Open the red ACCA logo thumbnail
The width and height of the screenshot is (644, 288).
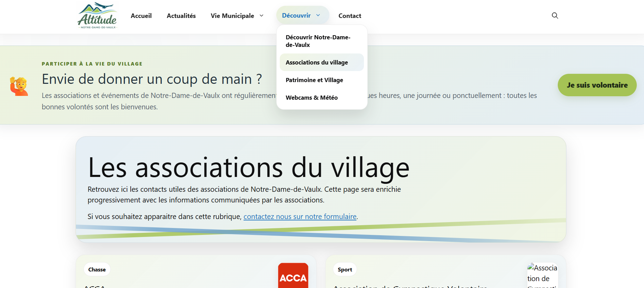click(293, 276)
